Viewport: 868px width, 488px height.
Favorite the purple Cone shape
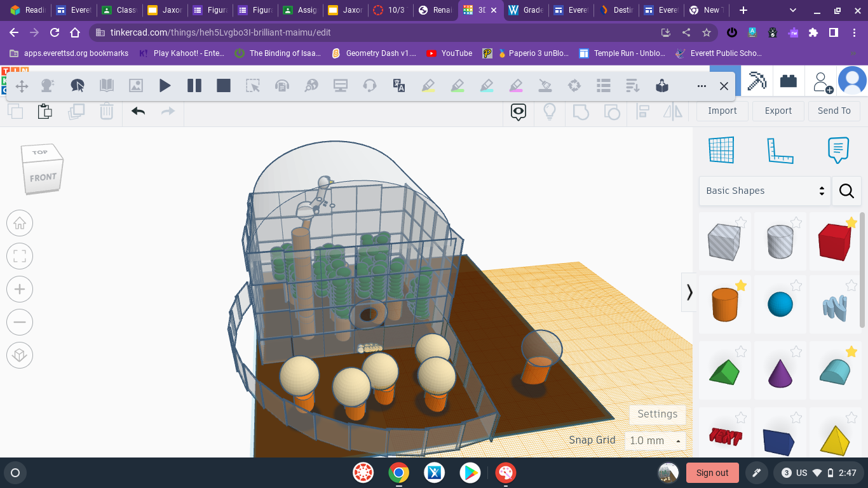pos(796,351)
